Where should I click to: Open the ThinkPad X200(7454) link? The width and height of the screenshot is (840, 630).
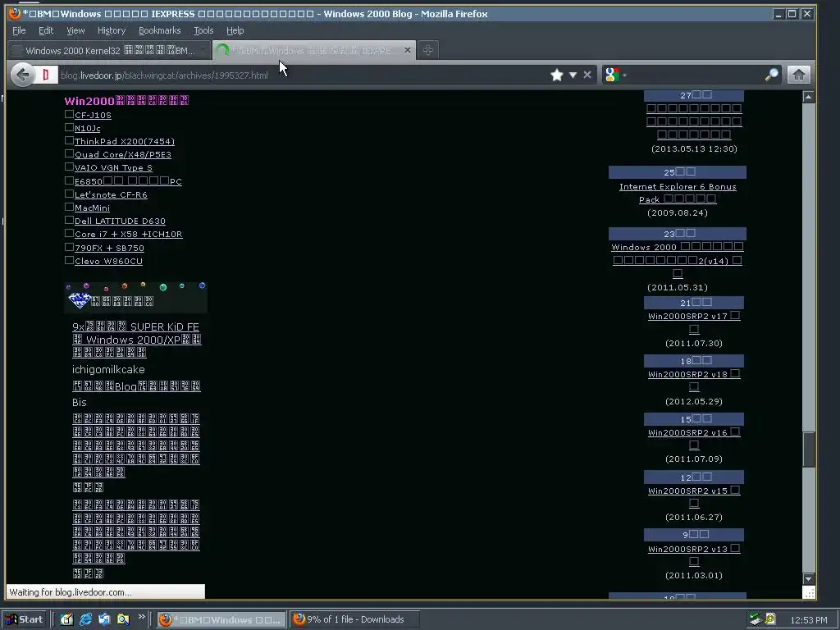125,141
